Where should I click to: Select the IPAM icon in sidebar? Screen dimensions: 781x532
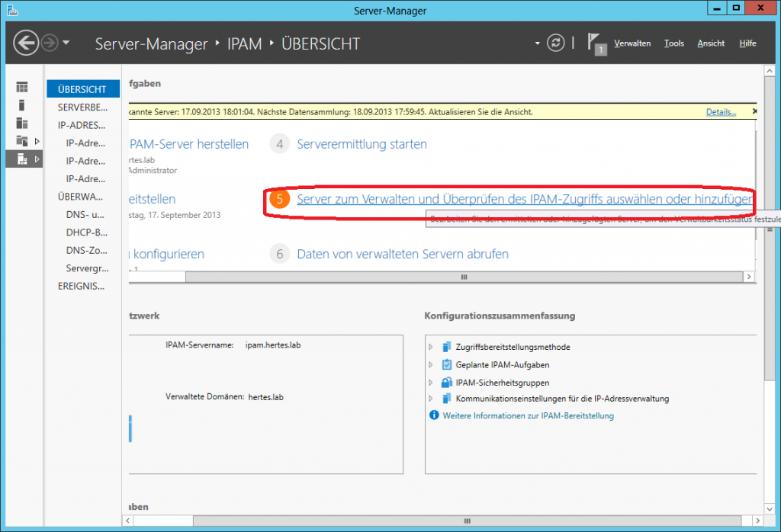(x=22, y=159)
